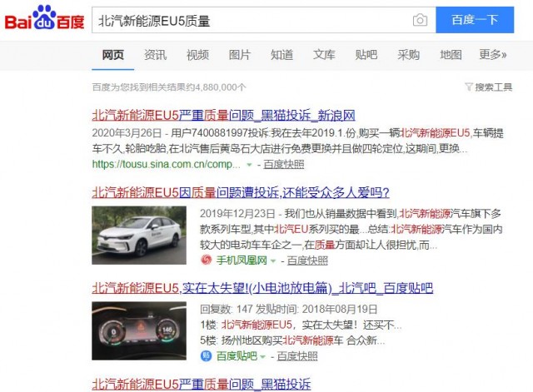Click the camera image search icon
533x392 pixels.
(420, 20)
